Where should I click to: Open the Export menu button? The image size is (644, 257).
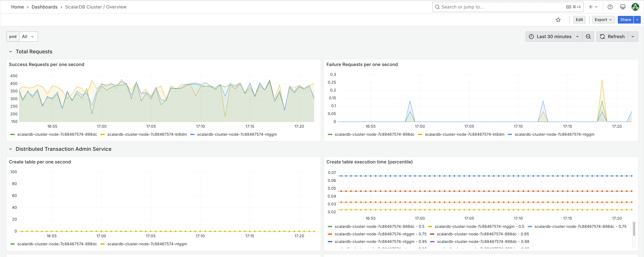pos(603,20)
